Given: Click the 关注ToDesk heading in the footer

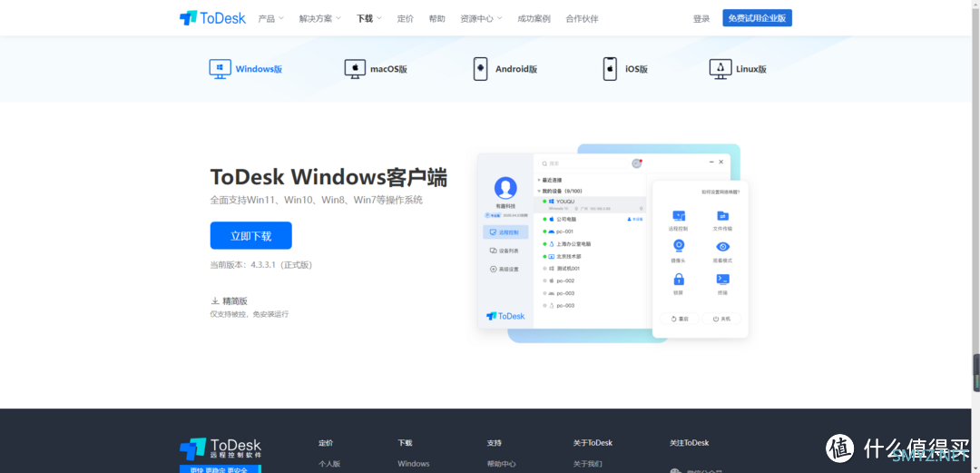Looking at the screenshot, I should [689, 443].
